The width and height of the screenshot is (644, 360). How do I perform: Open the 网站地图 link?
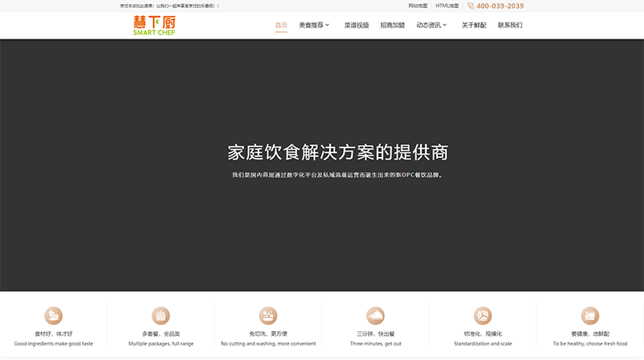coord(419,6)
